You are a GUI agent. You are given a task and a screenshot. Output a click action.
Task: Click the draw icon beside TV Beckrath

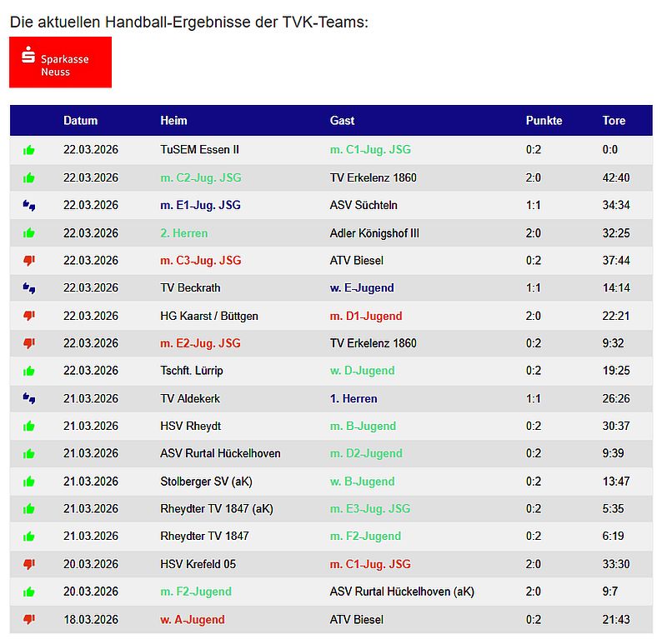(x=29, y=288)
